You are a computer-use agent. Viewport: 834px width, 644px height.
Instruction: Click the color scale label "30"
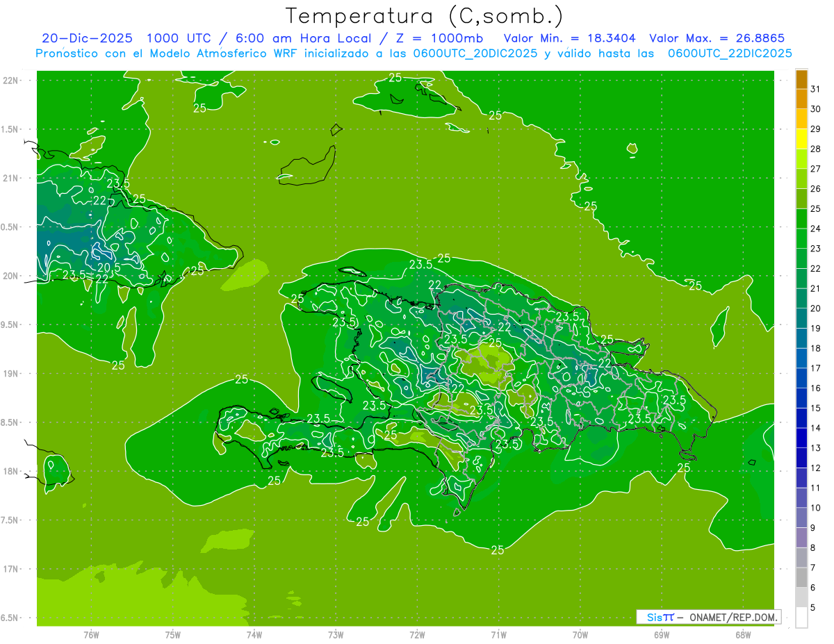click(x=816, y=109)
